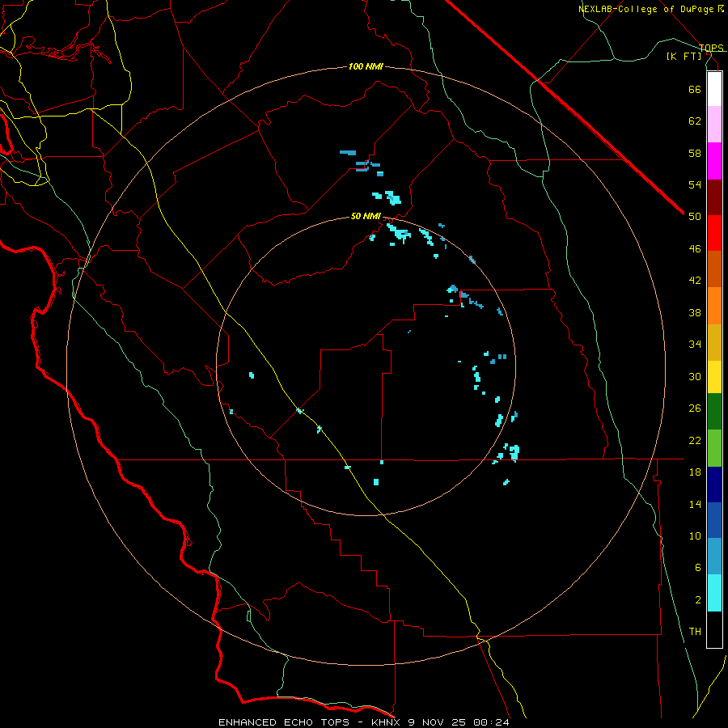Click the light pink legend swatch
The image size is (728, 728).
pos(714,125)
